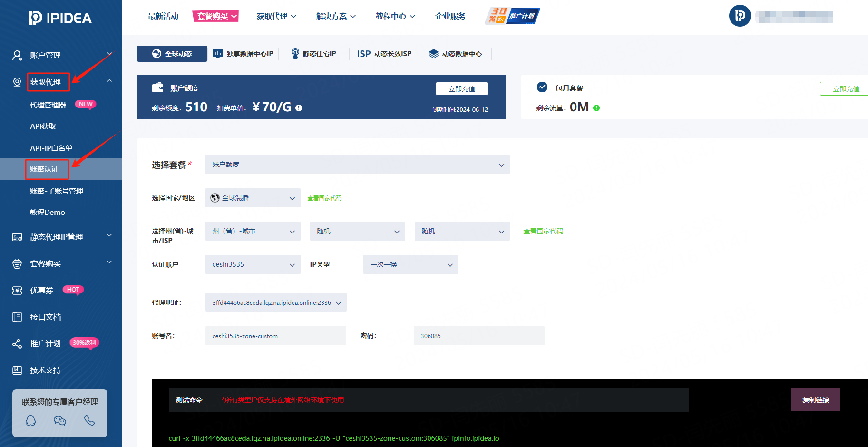Click the 查看国家代码 link
Screen dimensions: 868x447
pyautogui.click(x=324, y=198)
